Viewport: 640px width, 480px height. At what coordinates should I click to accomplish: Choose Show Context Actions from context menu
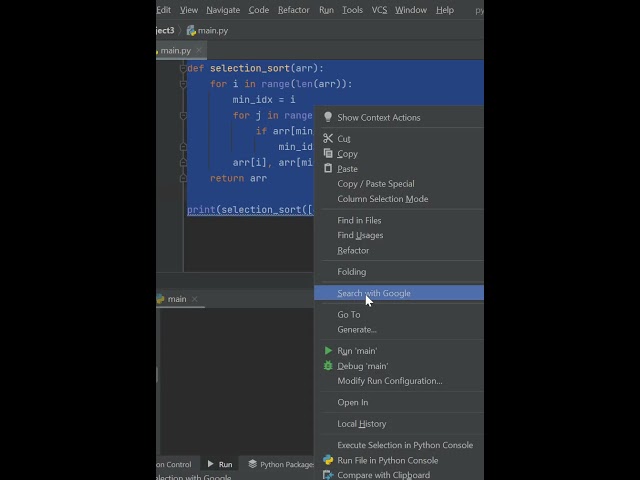pos(399,118)
